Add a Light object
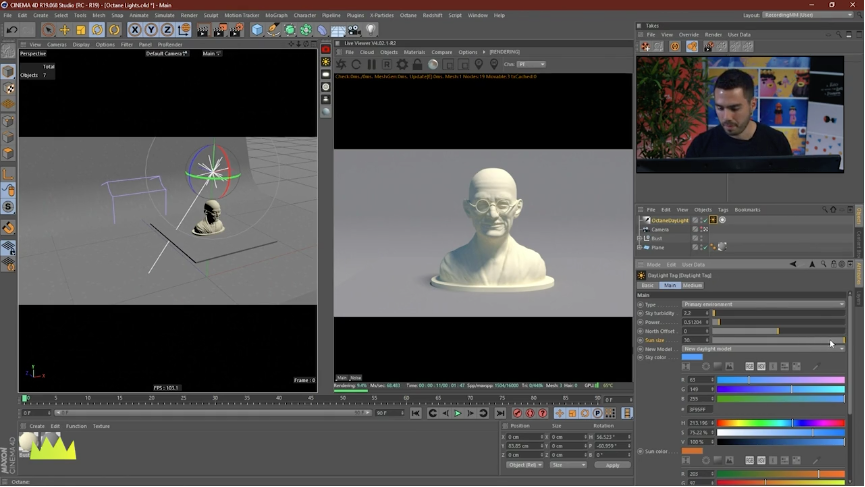The width and height of the screenshot is (865, 487). click(x=371, y=30)
